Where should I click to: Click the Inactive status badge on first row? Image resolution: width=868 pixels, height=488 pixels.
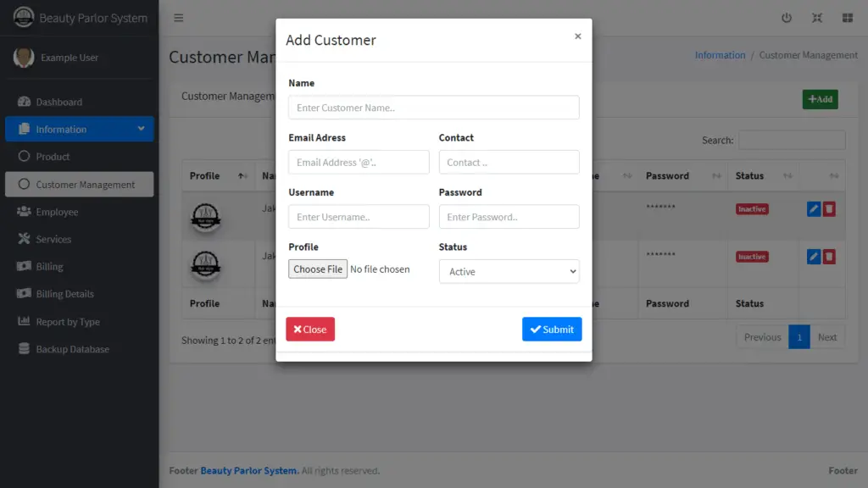(x=752, y=208)
